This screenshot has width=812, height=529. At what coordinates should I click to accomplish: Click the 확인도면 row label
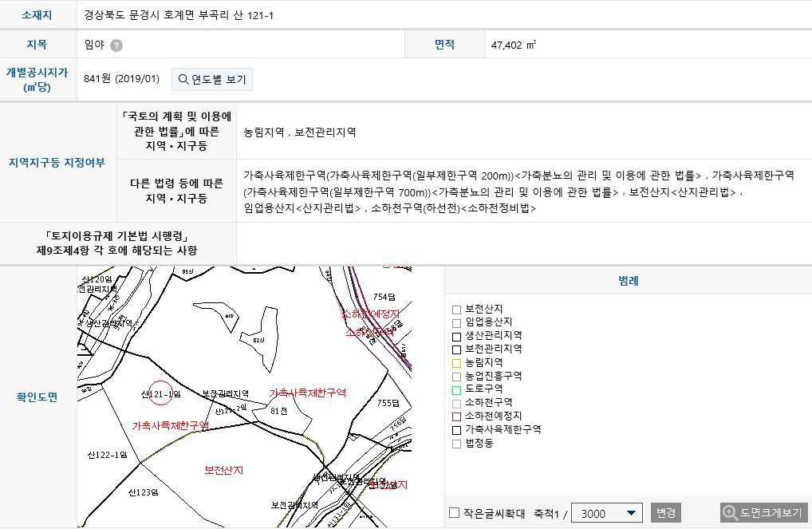pos(37,397)
